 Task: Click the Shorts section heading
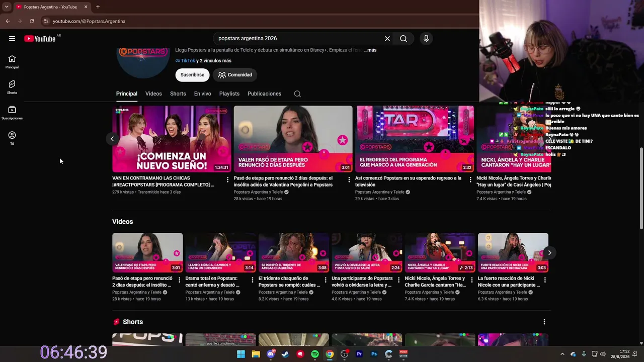coord(133,322)
